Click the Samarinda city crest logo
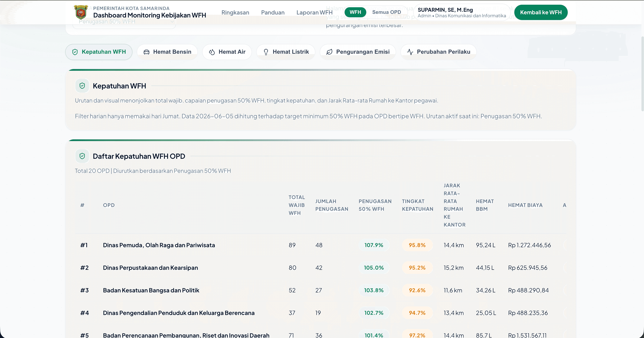644x338 pixels. tap(81, 12)
